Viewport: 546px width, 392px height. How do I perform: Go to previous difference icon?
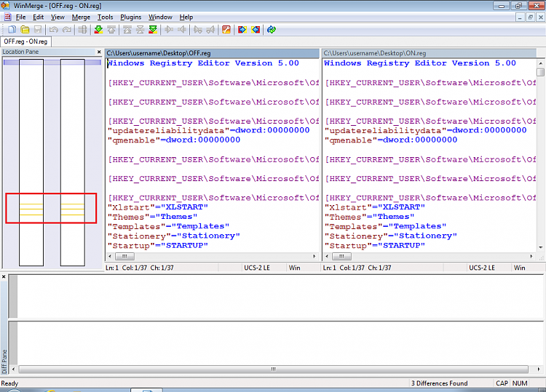click(x=111, y=30)
